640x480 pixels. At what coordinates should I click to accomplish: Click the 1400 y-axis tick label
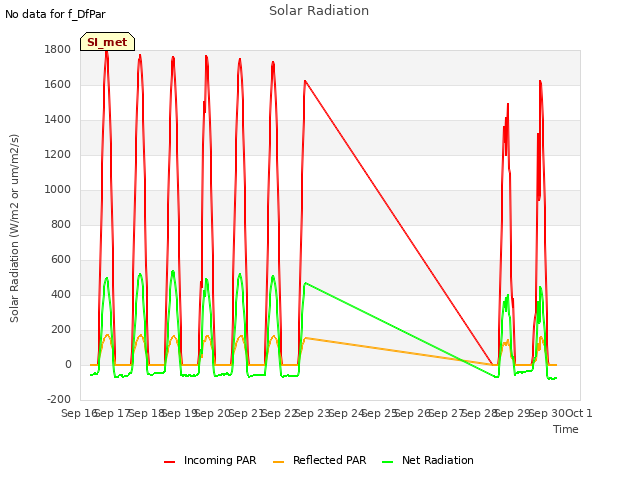click(x=58, y=120)
